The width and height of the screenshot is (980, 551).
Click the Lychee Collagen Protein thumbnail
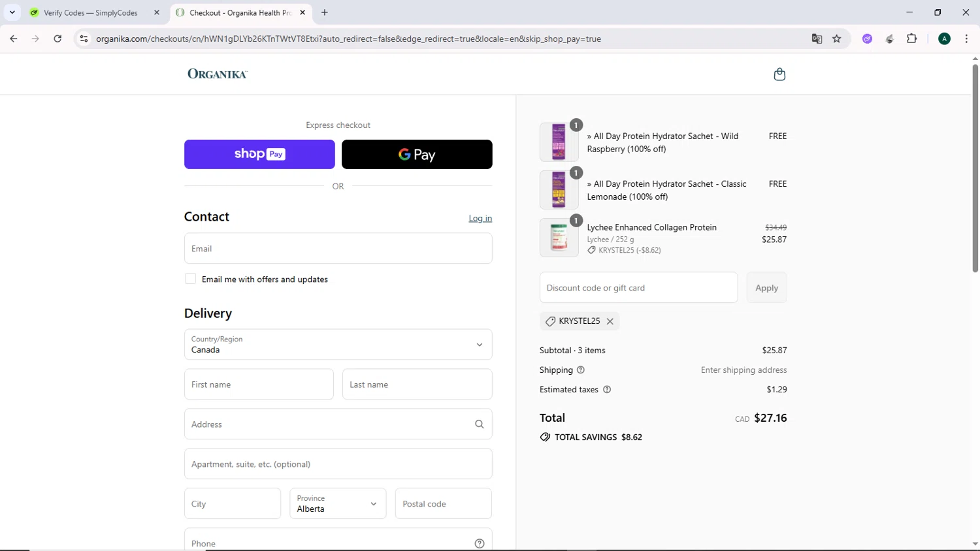[559, 238]
